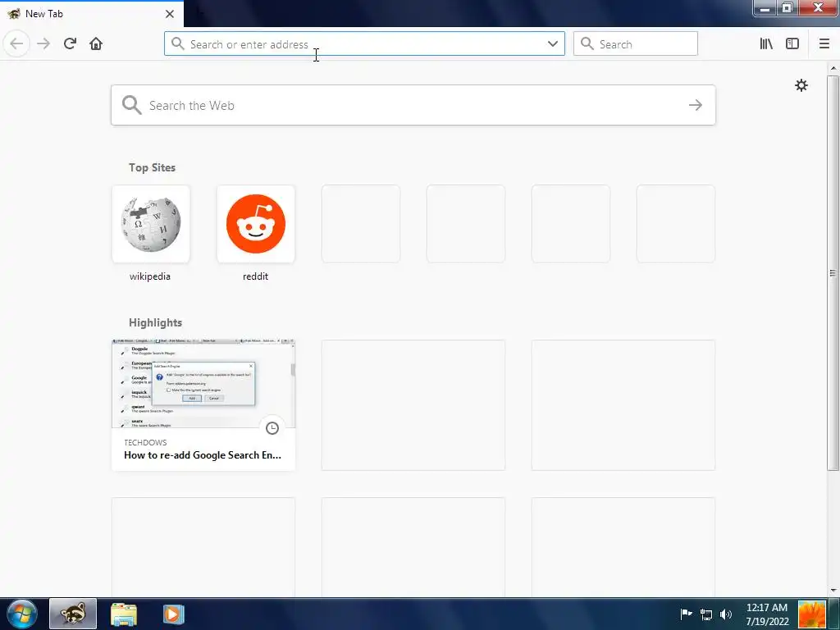Click the Back navigation arrow
Screen dimensions: 840x630
coord(16,43)
